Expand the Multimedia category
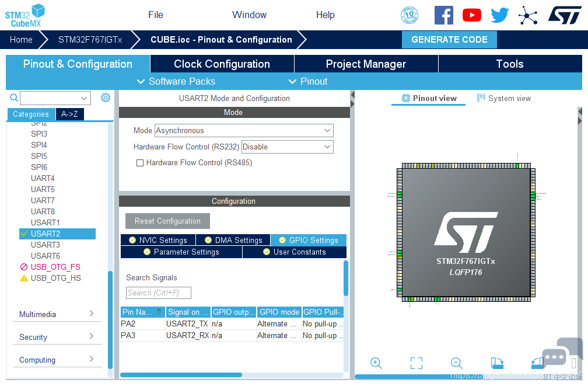Screen dimensions: 588x386 click(x=57, y=314)
